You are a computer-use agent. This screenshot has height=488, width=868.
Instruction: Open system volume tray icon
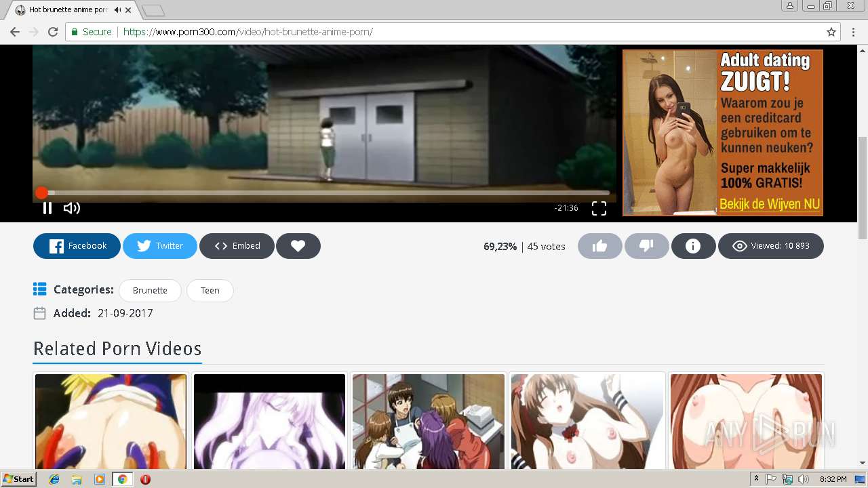(804, 479)
